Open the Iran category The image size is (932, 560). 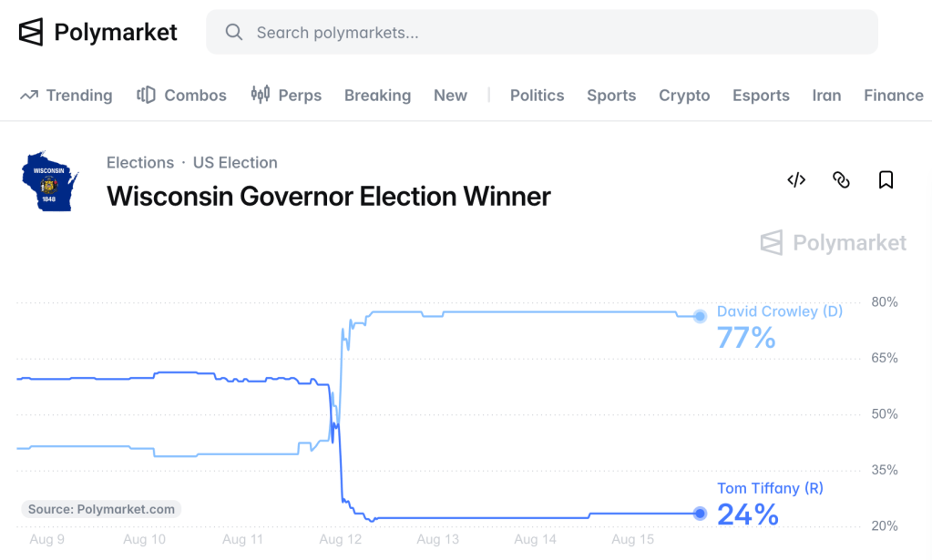click(x=826, y=96)
